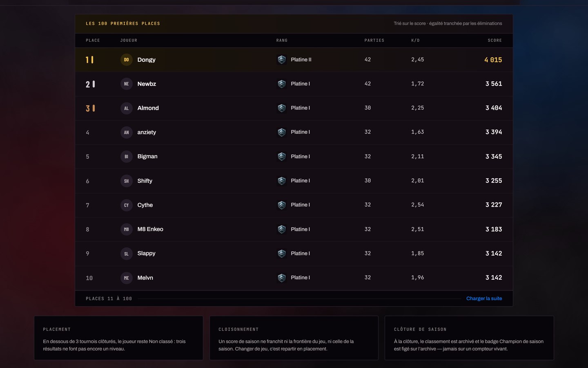Click the SH avatar for Shifty
The width and height of the screenshot is (588, 368).
tap(126, 181)
